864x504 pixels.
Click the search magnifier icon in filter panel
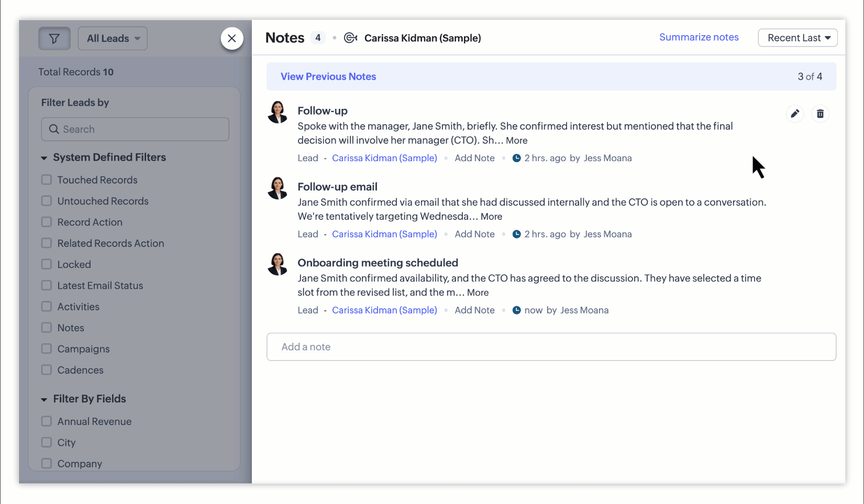(54, 129)
